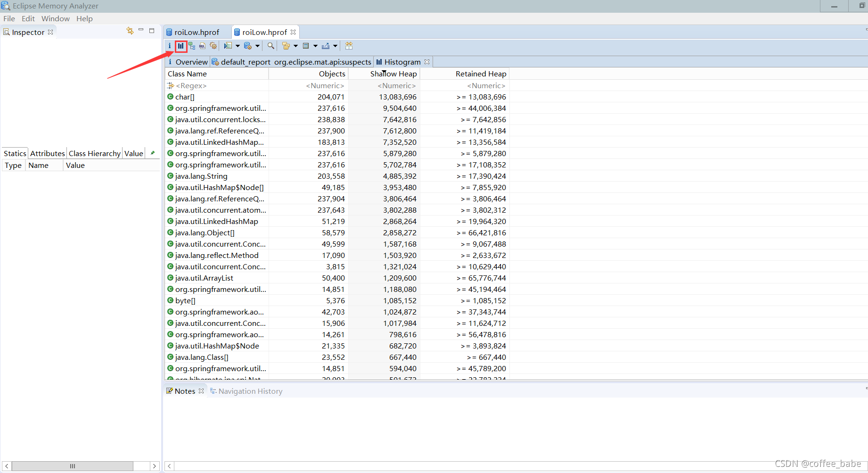Sort by the Retained Heap column header
Image resolution: width=868 pixels, height=473 pixels.
tap(465, 74)
